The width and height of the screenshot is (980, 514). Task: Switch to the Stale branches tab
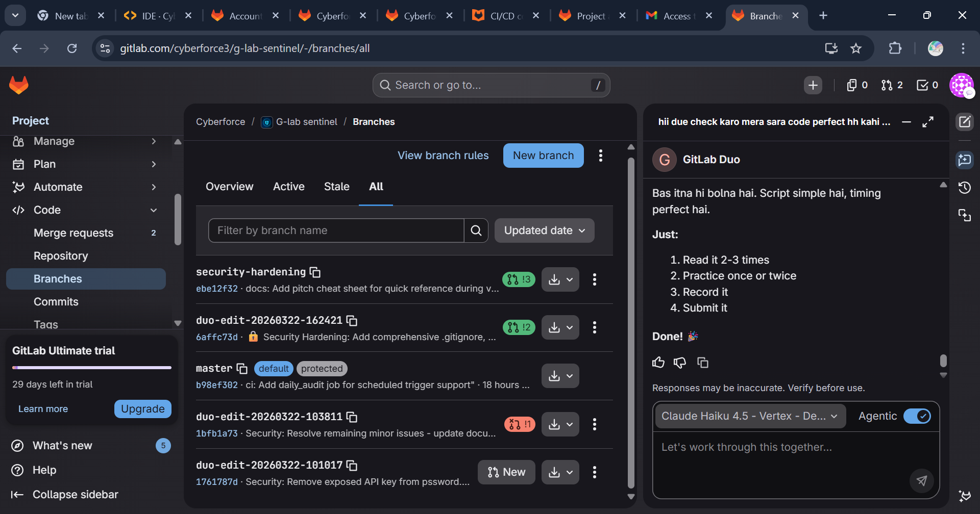tap(337, 187)
